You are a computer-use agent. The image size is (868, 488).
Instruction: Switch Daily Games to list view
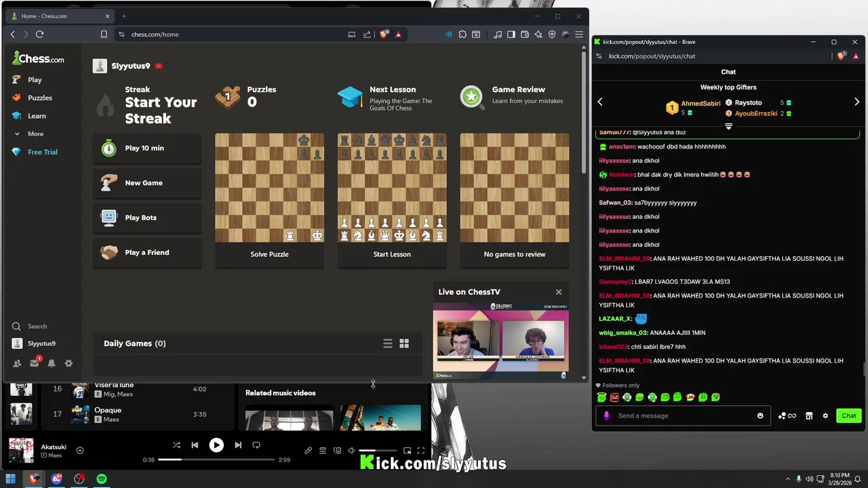click(x=388, y=344)
